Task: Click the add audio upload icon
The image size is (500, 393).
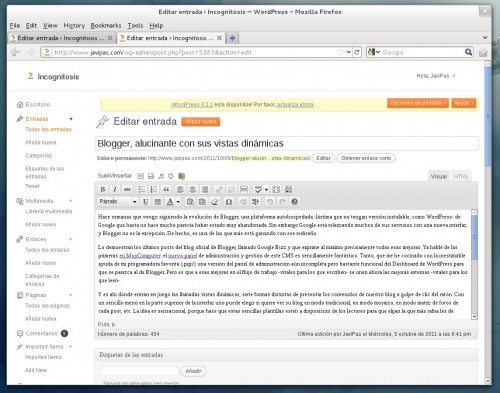Action: pyautogui.click(x=161, y=176)
